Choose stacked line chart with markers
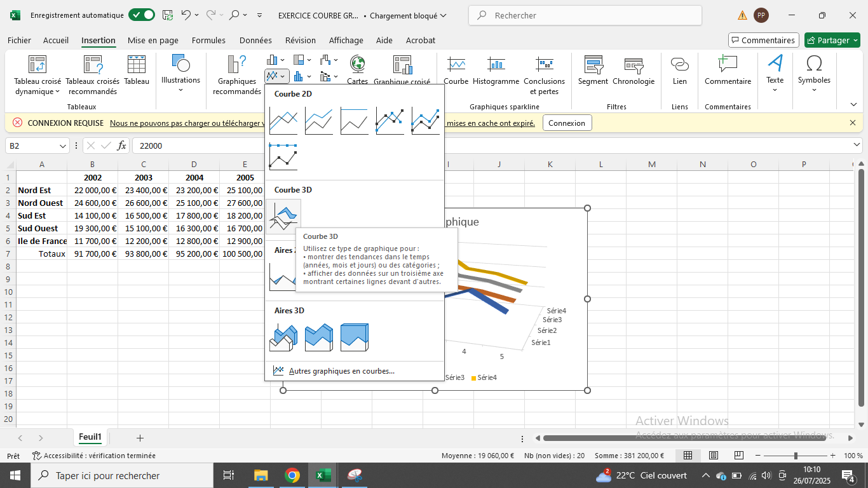868x488 pixels. point(426,121)
